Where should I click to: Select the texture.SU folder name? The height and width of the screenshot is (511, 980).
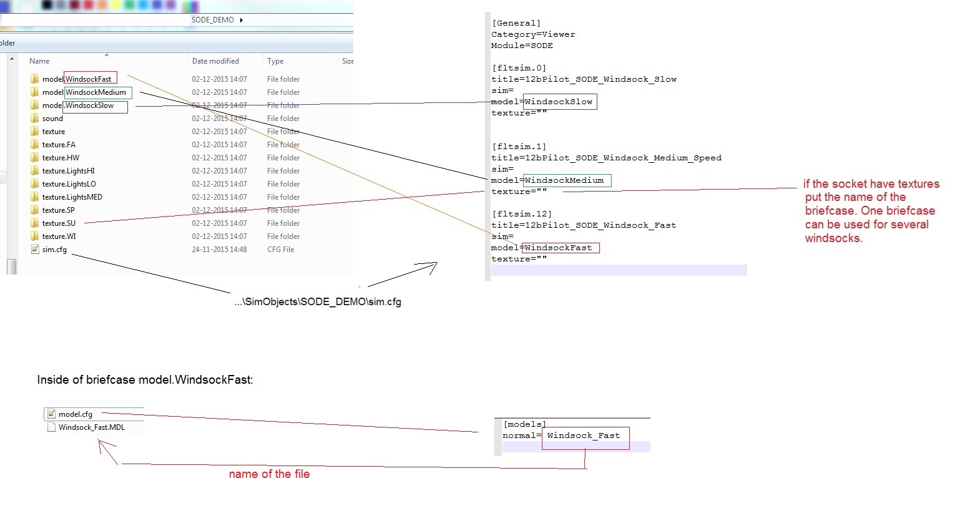[x=59, y=223]
